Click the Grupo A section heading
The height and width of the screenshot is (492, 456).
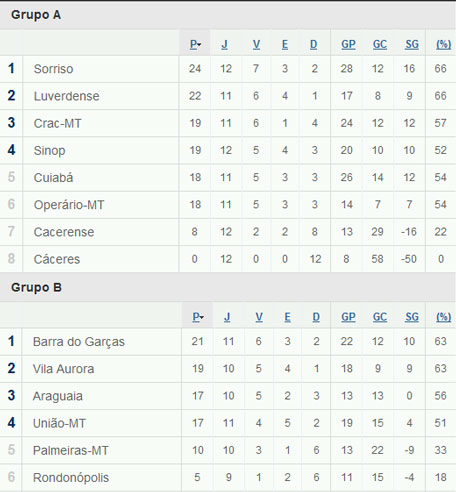coord(36,15)
